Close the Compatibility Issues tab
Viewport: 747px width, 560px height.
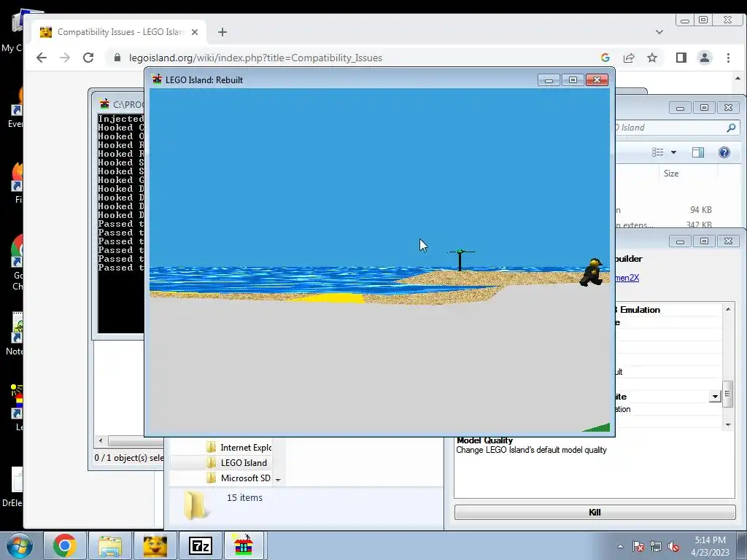(194, 32)
